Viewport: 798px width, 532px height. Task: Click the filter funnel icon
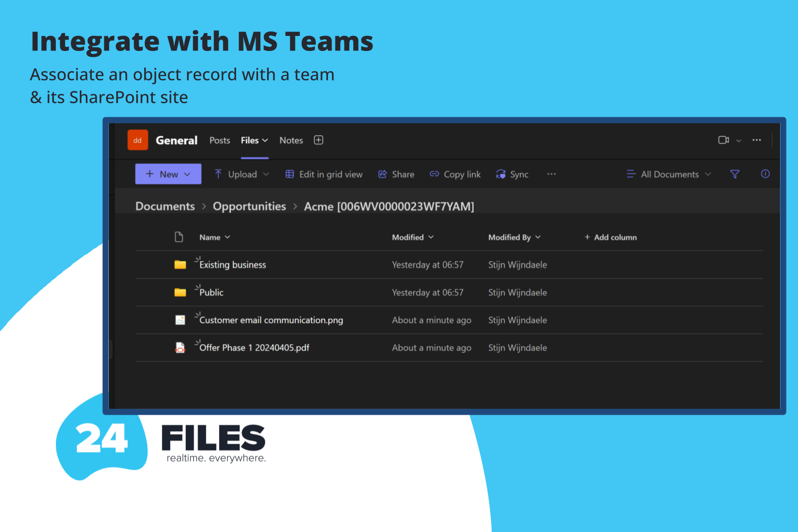[x=735, y=174]
